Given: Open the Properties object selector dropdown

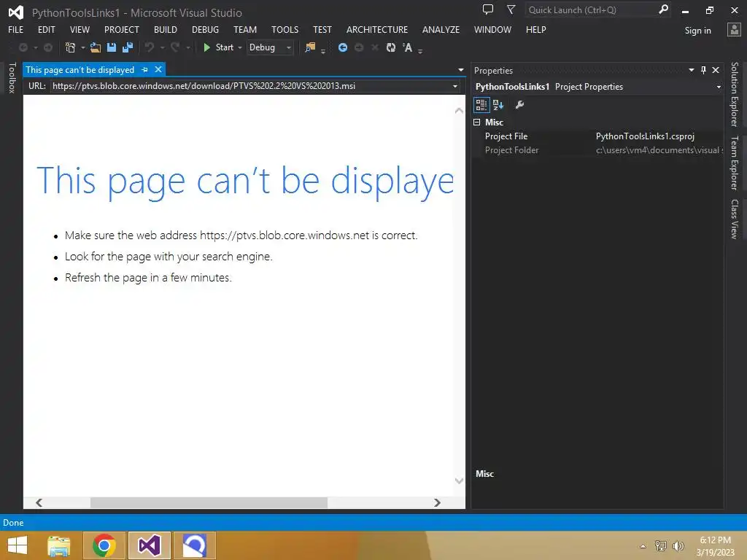Looking at the screenshot, I should tap(719, 87).
